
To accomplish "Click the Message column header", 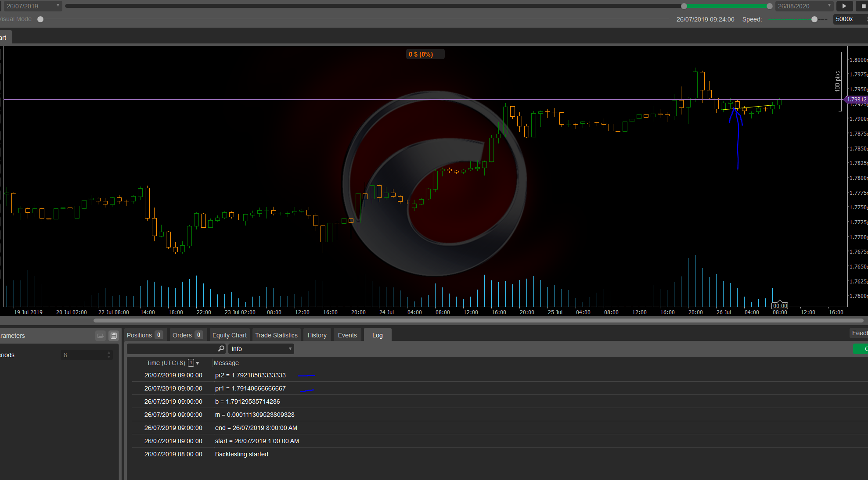I will [226, 363].
